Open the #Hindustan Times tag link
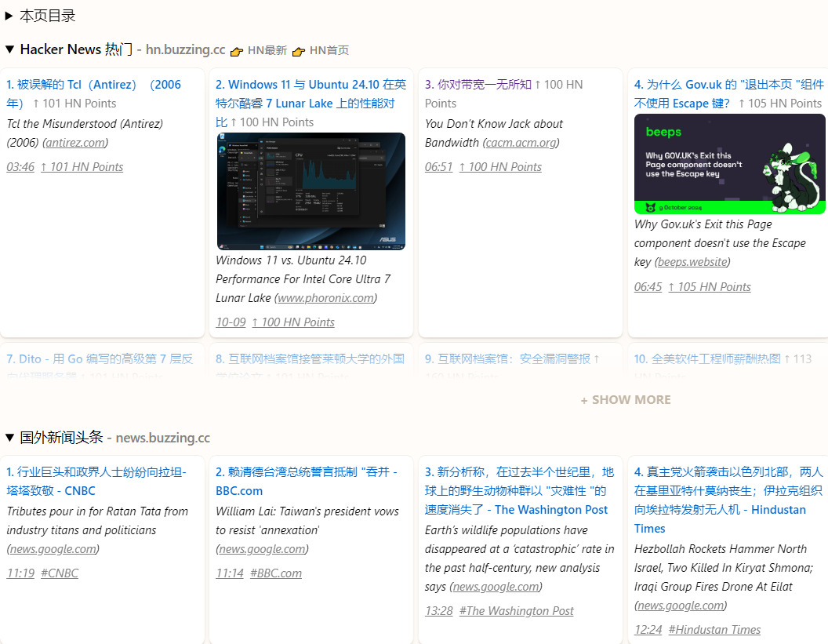 [x=714, y=630]
